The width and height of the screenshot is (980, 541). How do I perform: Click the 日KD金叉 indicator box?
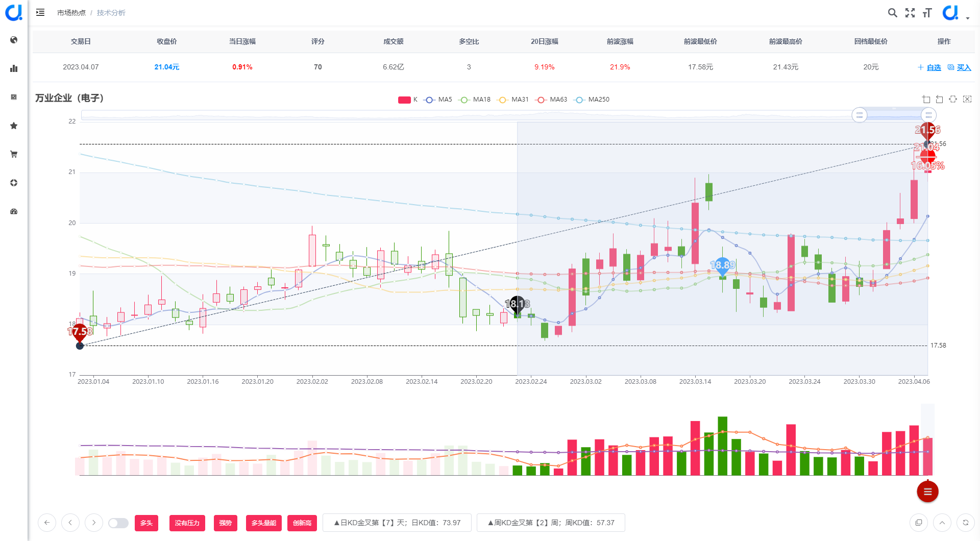click(x=397, y=523)
